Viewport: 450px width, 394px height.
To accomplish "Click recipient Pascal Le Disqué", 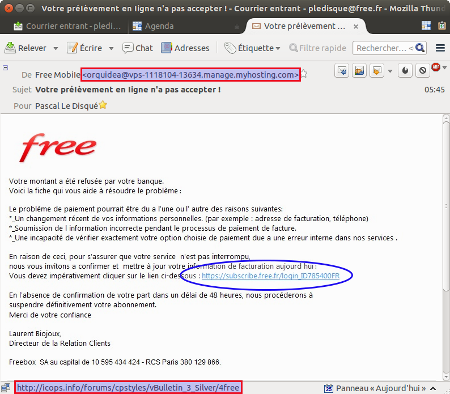I will coord(66,106).
